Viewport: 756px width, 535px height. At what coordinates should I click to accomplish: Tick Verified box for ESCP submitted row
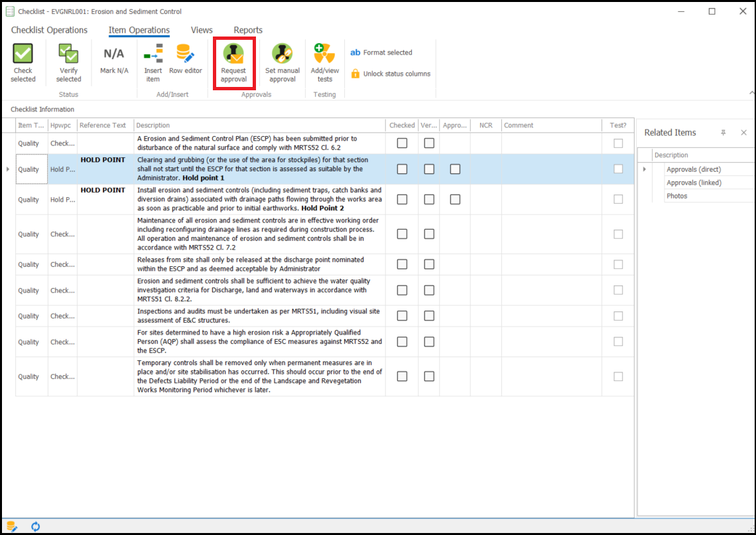coord(429,143)
